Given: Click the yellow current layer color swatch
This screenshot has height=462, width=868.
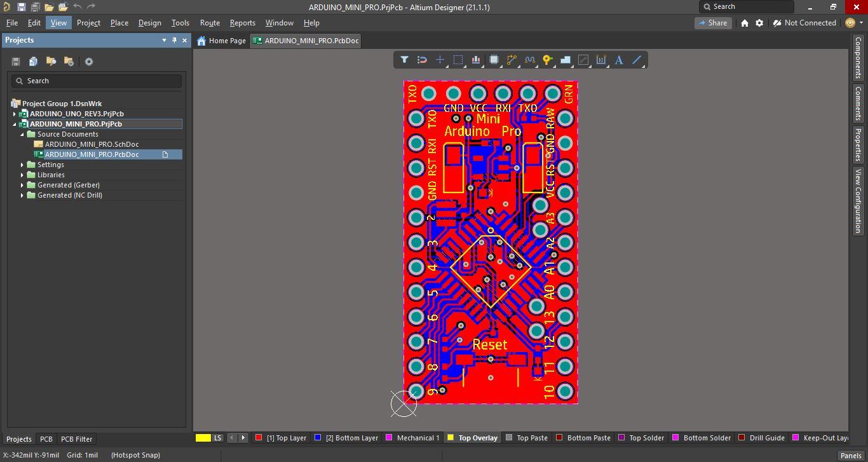Looking at the screenshot, I should pos(203,438).
